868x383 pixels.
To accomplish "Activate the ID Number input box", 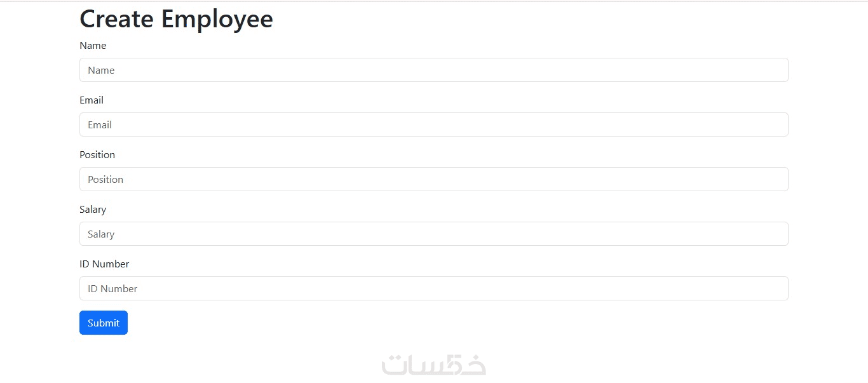I will [433, 288].
